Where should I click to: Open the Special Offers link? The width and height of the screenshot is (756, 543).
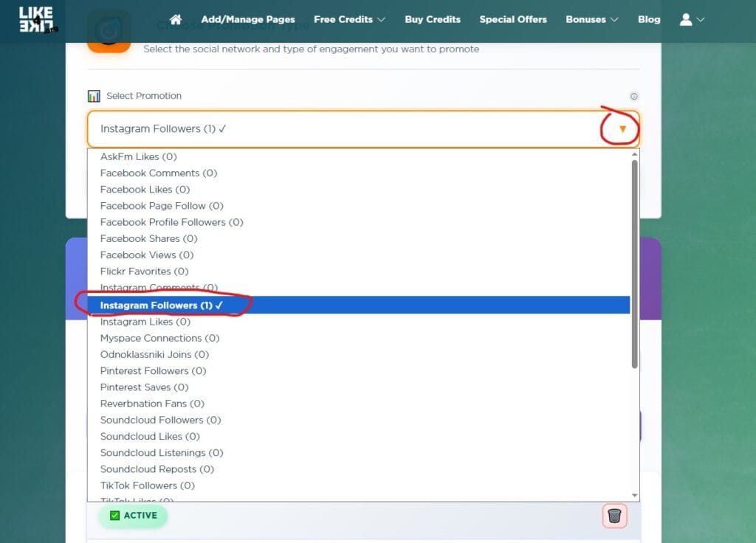click(513, 19)
